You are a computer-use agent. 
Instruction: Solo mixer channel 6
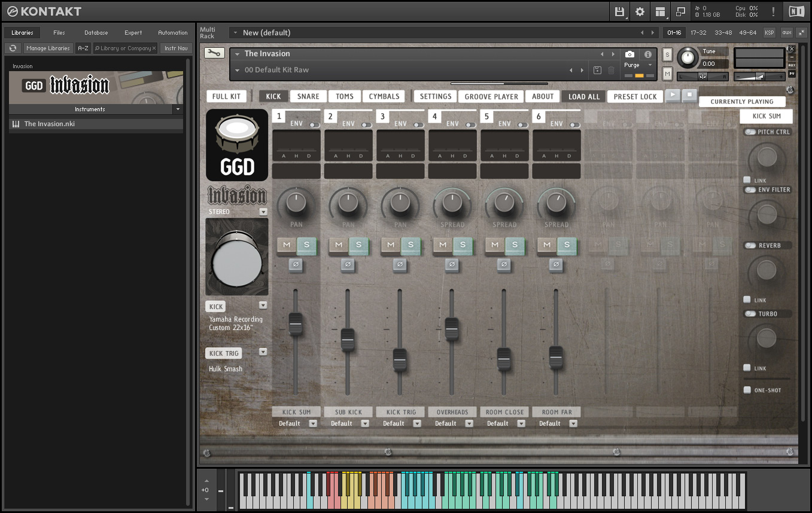pyautogui.click(x=567, y=245)
